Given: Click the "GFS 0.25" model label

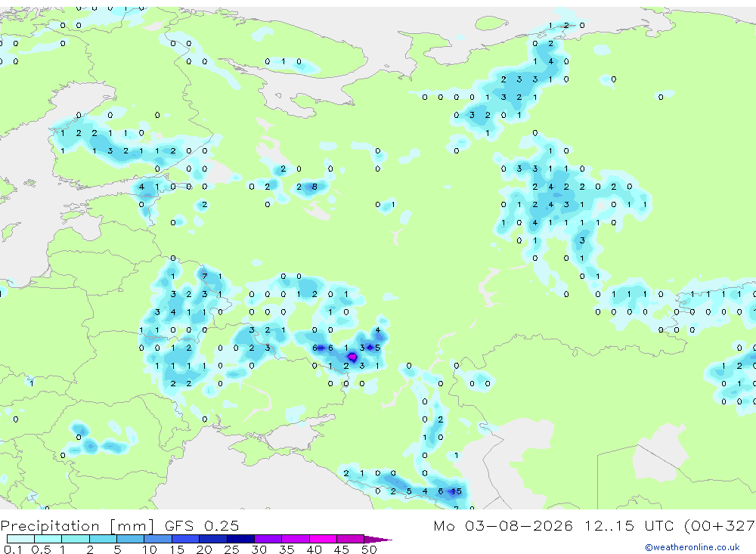Looking at the screenshot, I should [202, 525].
